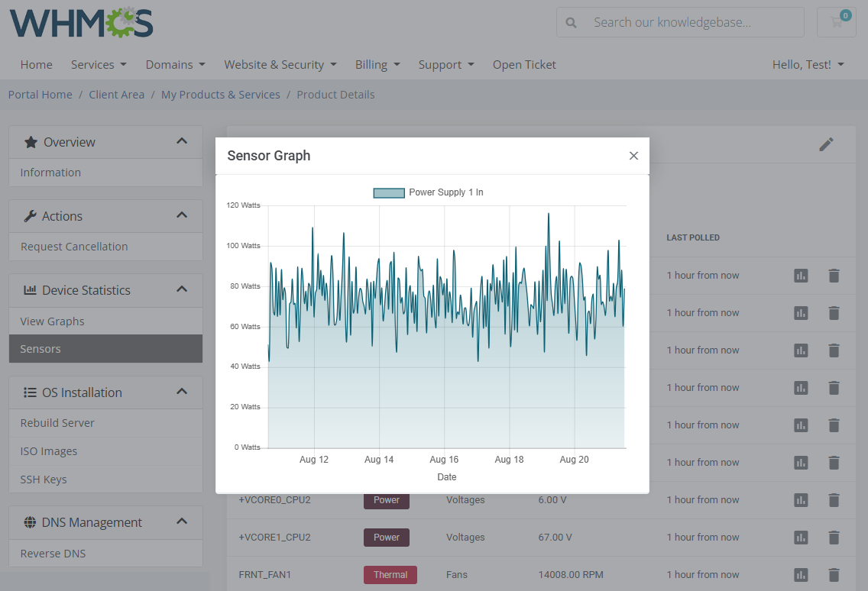Click the Power Supply 1 In legend swatch
The image size is (868, 591).
click(x=389, y=192)
